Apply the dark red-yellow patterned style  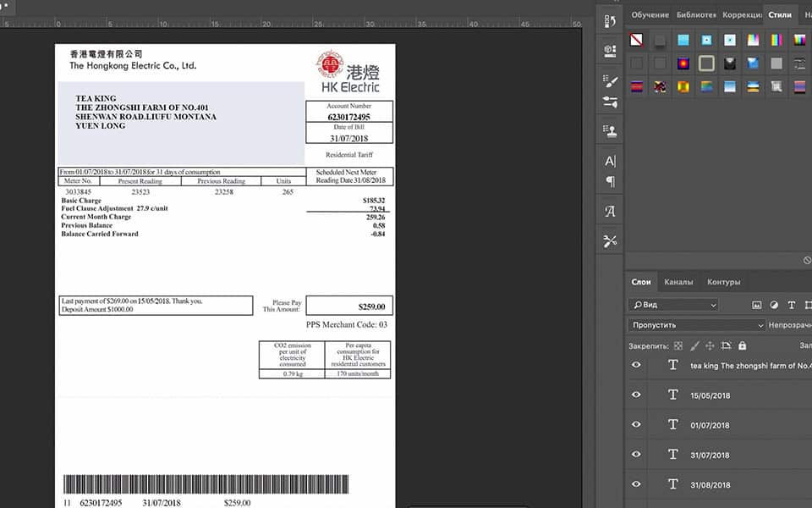[x=660, y=86]
